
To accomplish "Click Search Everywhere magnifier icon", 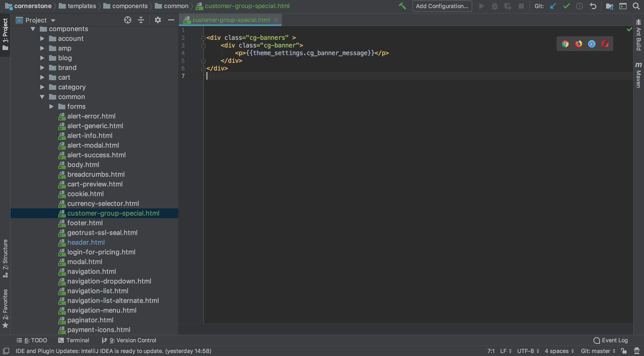I will [636, 6].
